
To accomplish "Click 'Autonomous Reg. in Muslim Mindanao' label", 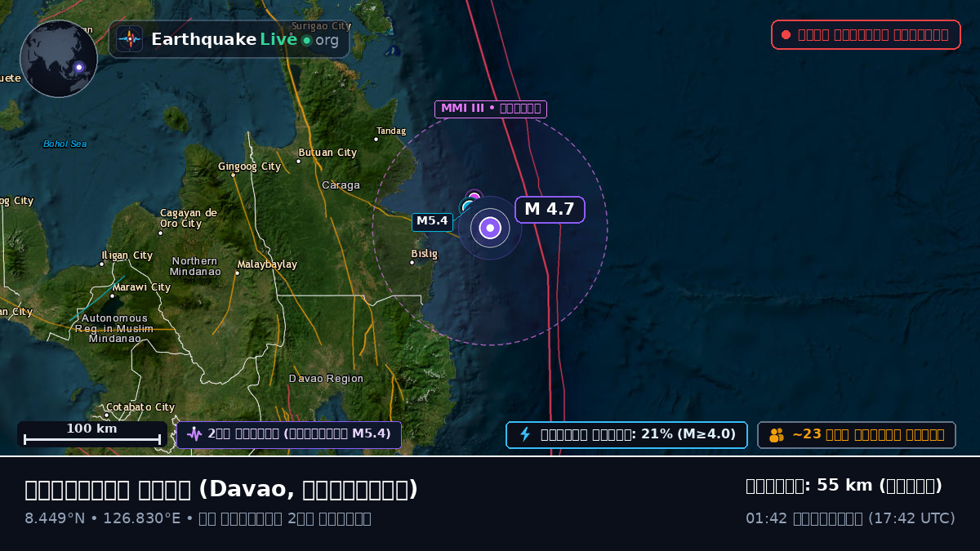I will pos(114,328).
